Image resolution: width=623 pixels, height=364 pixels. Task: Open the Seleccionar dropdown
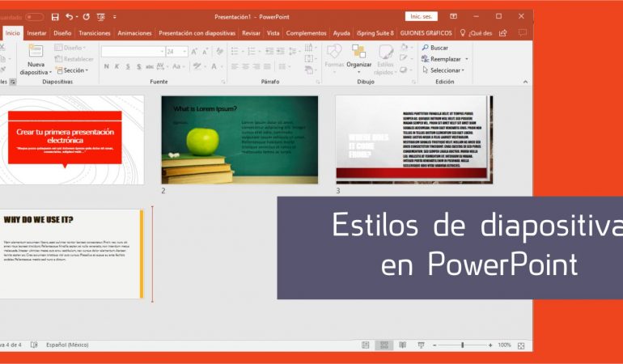click(443, 70)
